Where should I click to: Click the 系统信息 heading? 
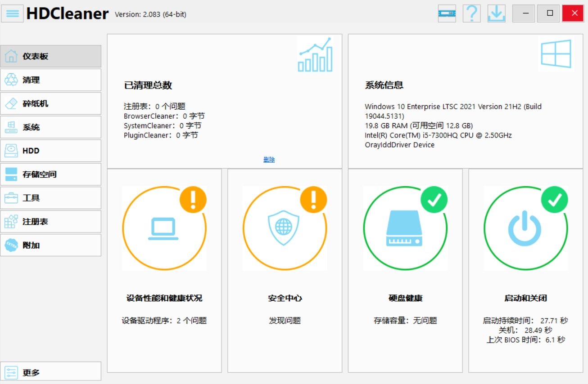pos(384,85)
